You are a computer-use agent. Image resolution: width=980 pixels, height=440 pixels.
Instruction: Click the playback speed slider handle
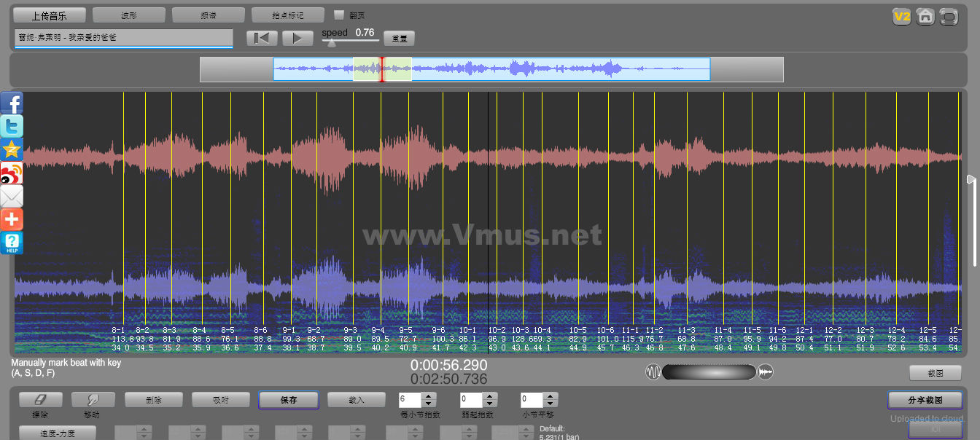tap(332, 43)
